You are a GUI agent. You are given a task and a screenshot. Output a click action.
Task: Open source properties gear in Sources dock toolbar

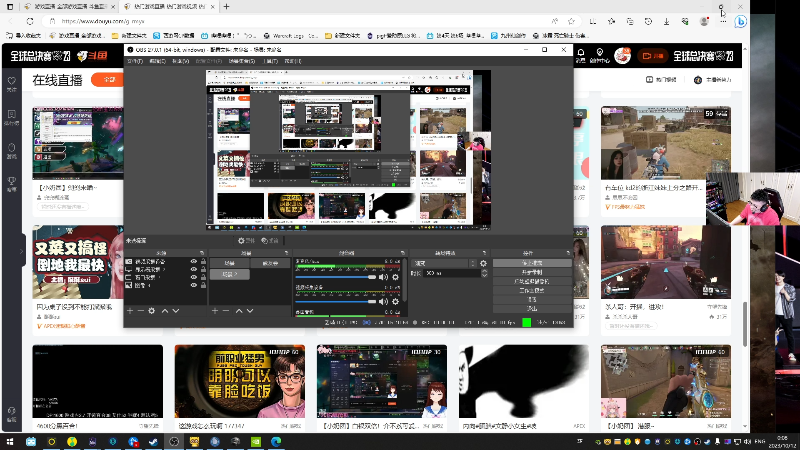pyautogui.click(x=152, y=311)
